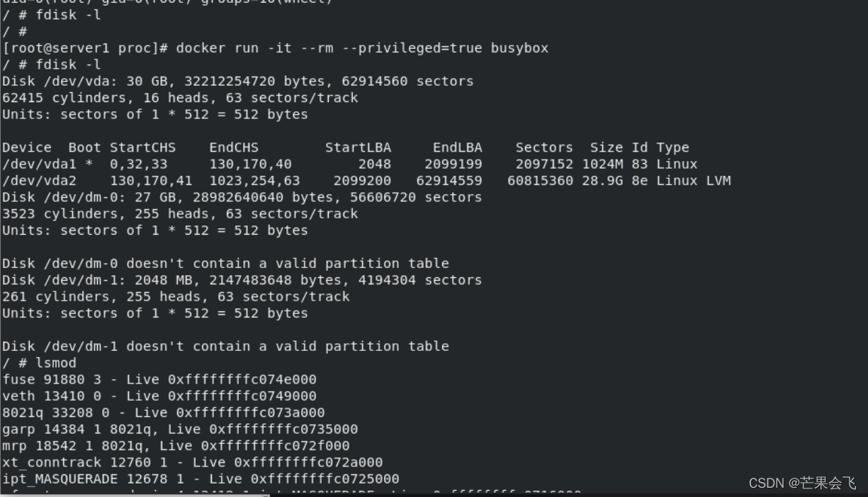Click the garp module line

[180, 429]
